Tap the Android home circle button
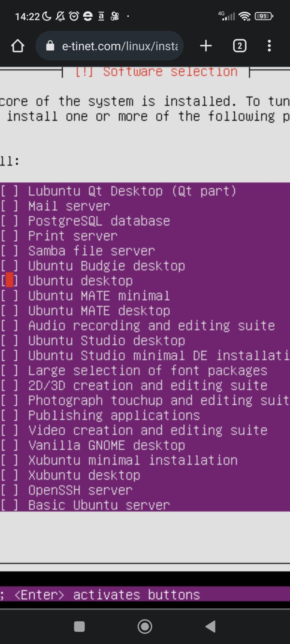 pyautogui.click(x=145, y=626)
